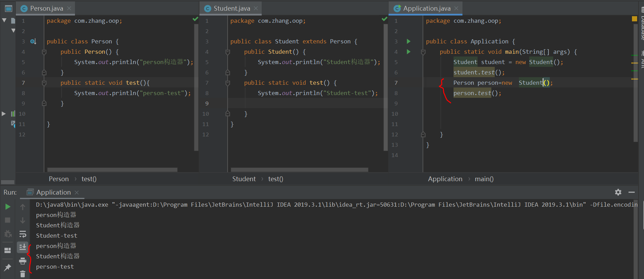Click the Application breadcrumb
Screen dimensions: 644x279
click(445, 179)
